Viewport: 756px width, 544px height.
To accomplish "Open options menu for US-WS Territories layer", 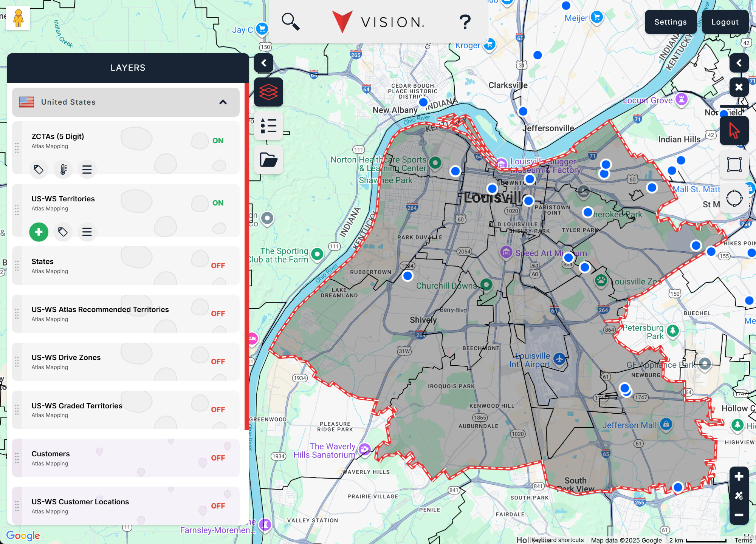I will coord(87,232).
